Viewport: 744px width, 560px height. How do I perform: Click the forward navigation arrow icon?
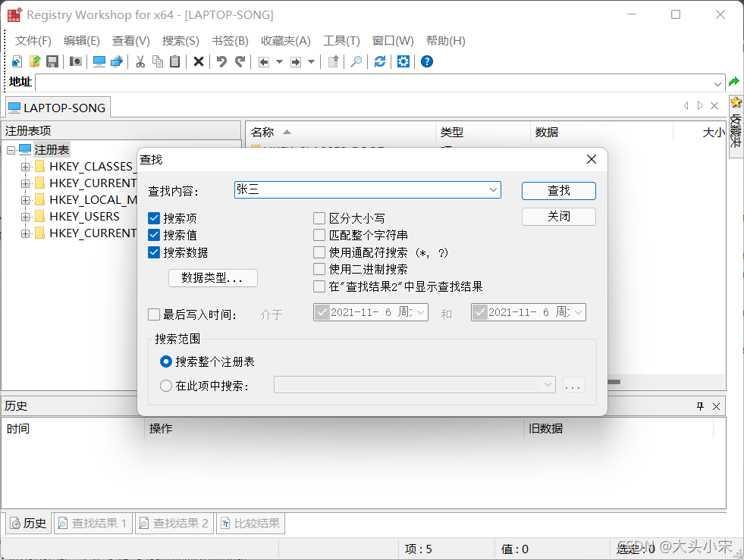[x=296, y=62]
